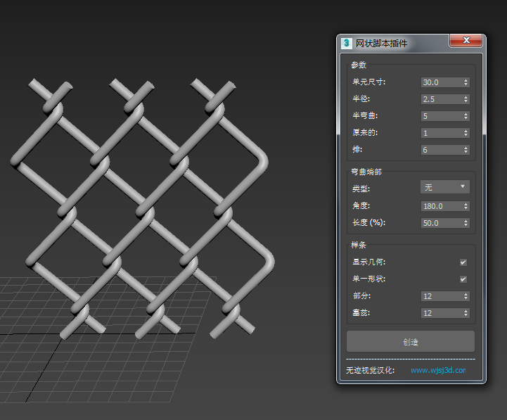Click the 单元尺寸 value field
The width and height of the screenshot is (507, 420).
tap(440, 82)
